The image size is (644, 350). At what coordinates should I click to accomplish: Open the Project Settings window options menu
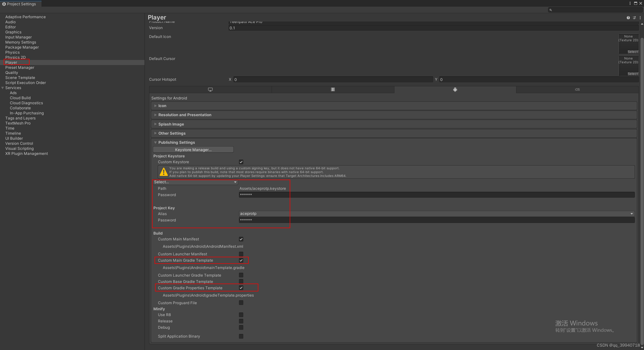(630, 3)
